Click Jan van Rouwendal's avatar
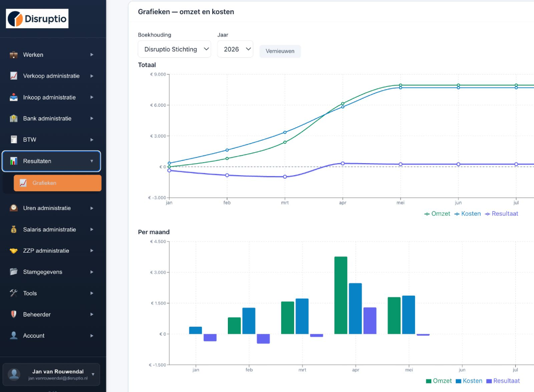Image resolution: width=534 pixels, height=392 pixels. point(14,374)
